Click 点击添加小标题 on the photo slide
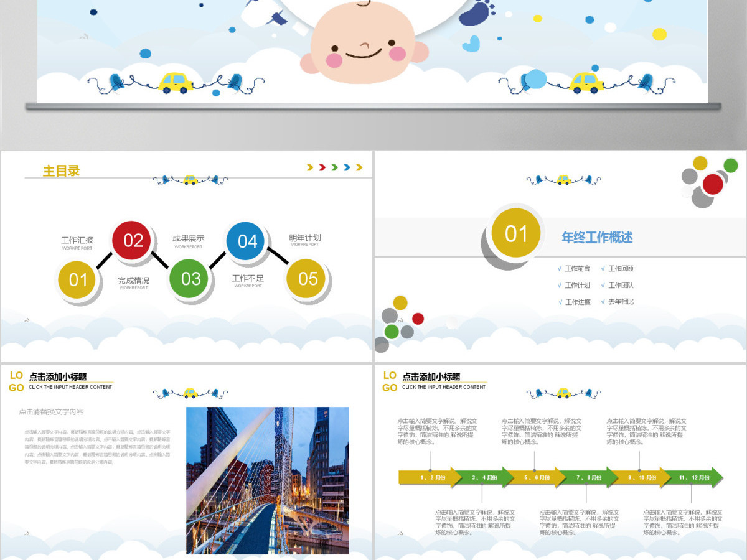 coord(57,376)
